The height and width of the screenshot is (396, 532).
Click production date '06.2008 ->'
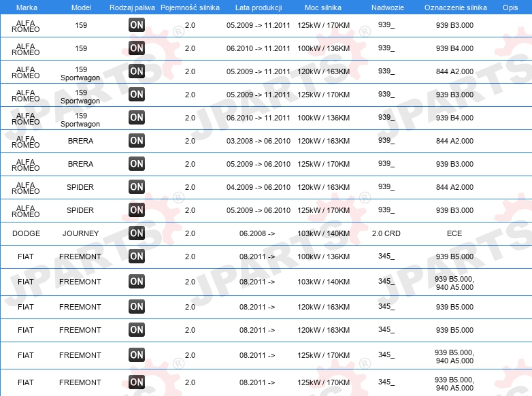point(257,233)
